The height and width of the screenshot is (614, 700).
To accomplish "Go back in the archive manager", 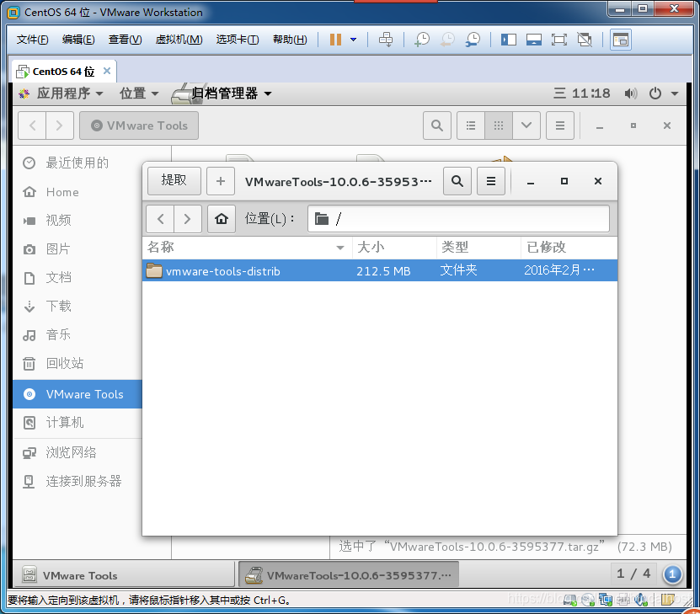I will [x=161, y=219].
